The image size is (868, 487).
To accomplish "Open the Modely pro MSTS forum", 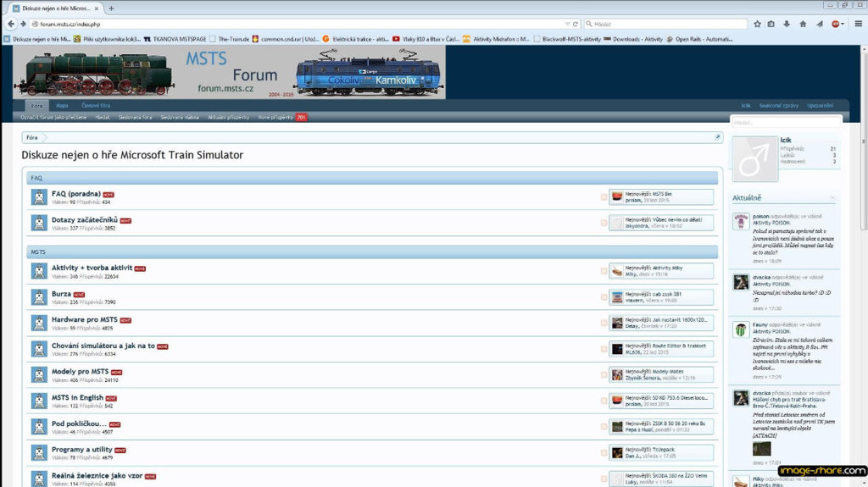I will 80,372.
